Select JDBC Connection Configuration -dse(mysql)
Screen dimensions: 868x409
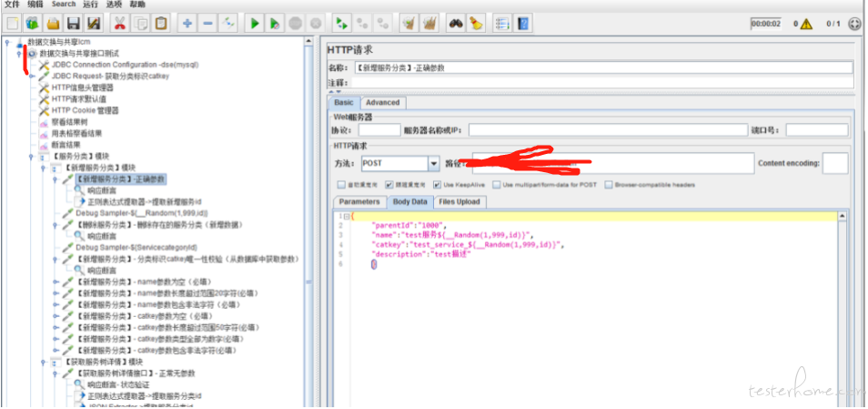coord(125,65)
